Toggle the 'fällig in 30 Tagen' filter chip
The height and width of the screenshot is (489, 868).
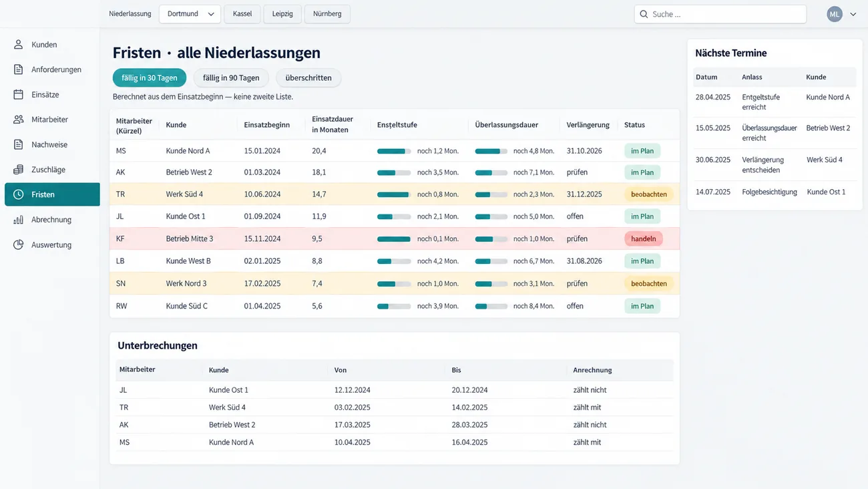click(x=150, y=78)
